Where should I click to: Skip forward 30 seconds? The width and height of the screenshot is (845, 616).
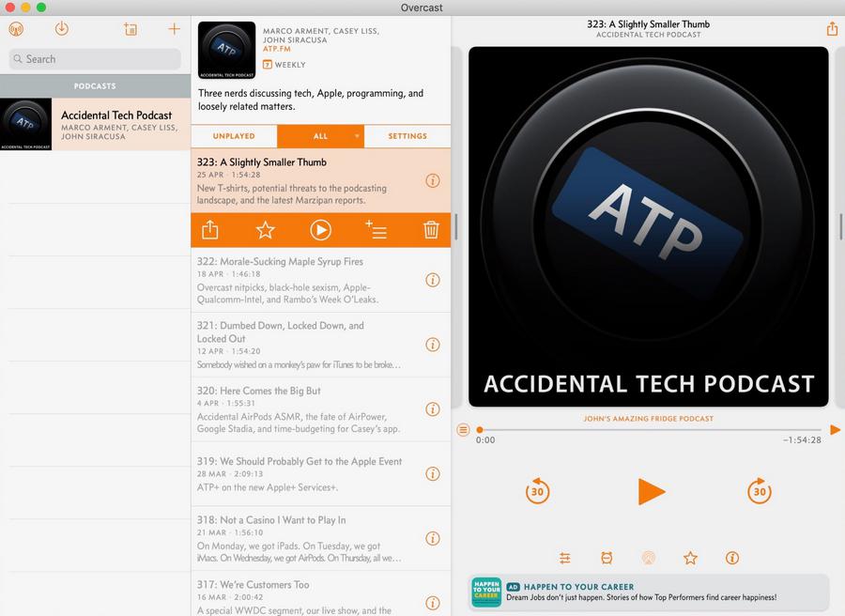(x=760, y=491)
